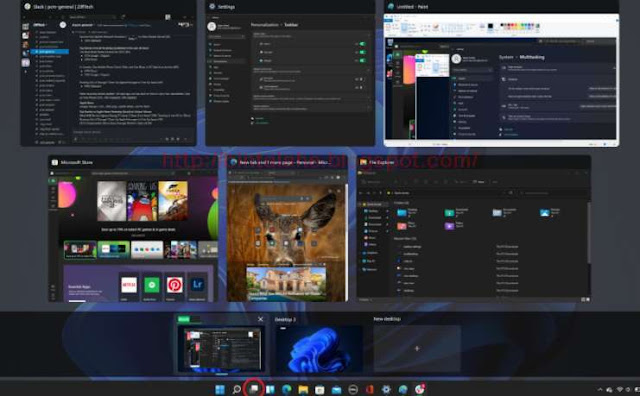This screenshot has height=396, width=640.
Task: Close the first desktop with its X
Action: (x=260, y=319)
